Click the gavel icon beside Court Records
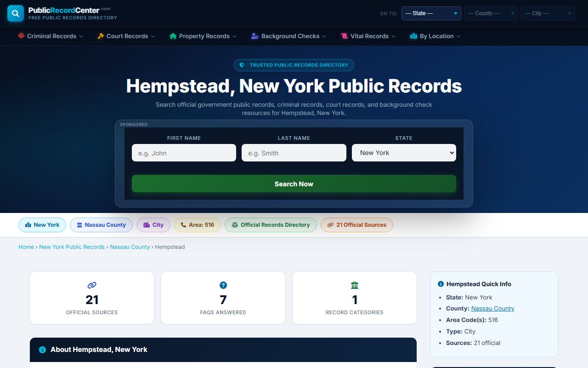The image size is (588, 368). coord(101,36)
